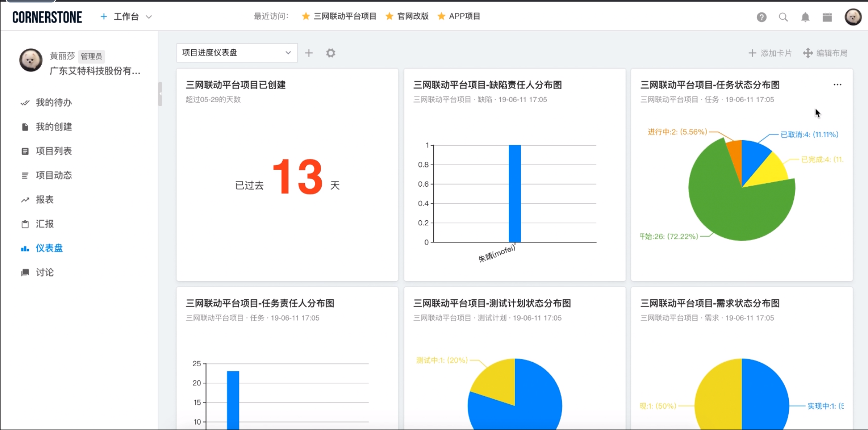
Task: Open 讨论 from the sidebar
Action: [45, 272]
